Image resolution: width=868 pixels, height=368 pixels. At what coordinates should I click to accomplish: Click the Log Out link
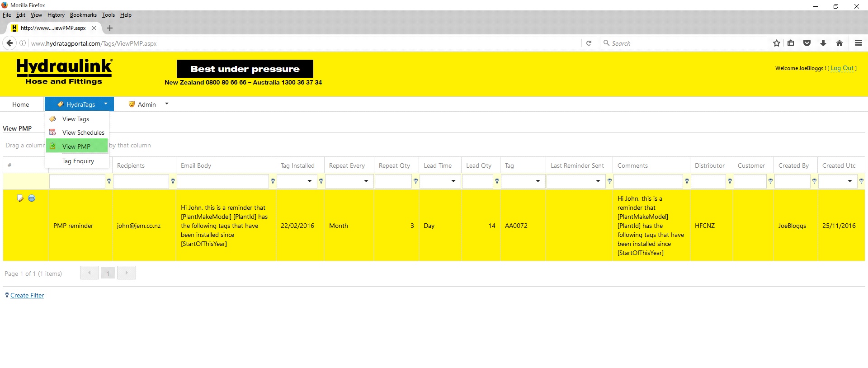pyautogui.click(x=842, y=68)
